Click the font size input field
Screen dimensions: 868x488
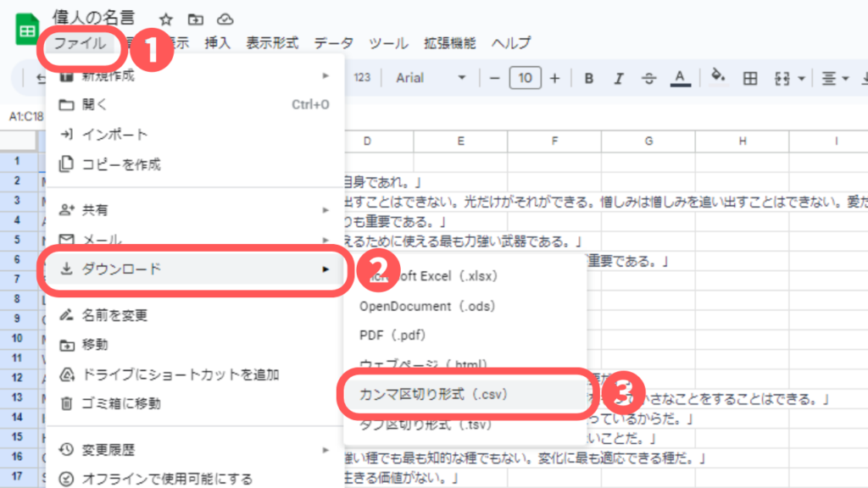(x=525, y=78)
